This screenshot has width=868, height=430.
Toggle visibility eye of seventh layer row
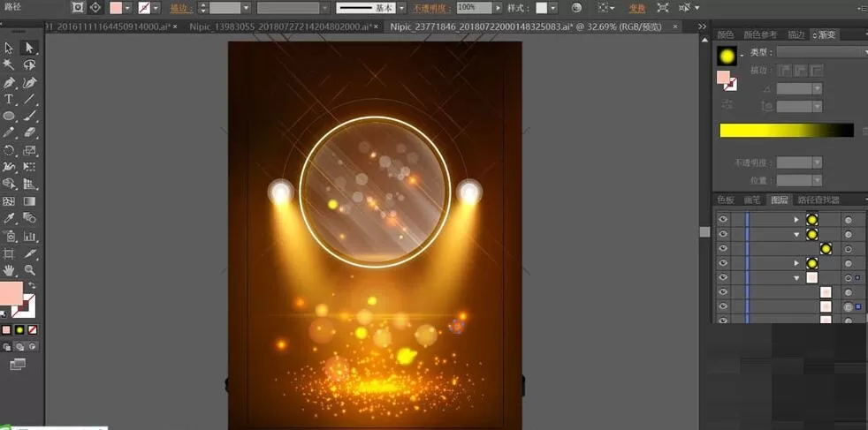click(x=722, y=306)
